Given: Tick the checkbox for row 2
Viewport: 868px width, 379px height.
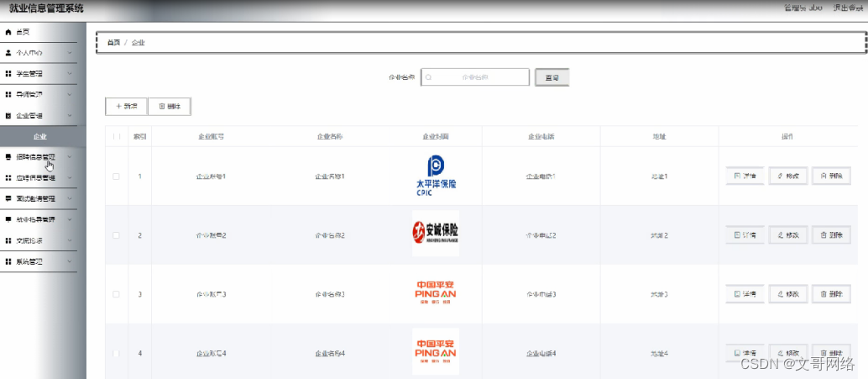Looking at the screenshot, I should point(116,235).
